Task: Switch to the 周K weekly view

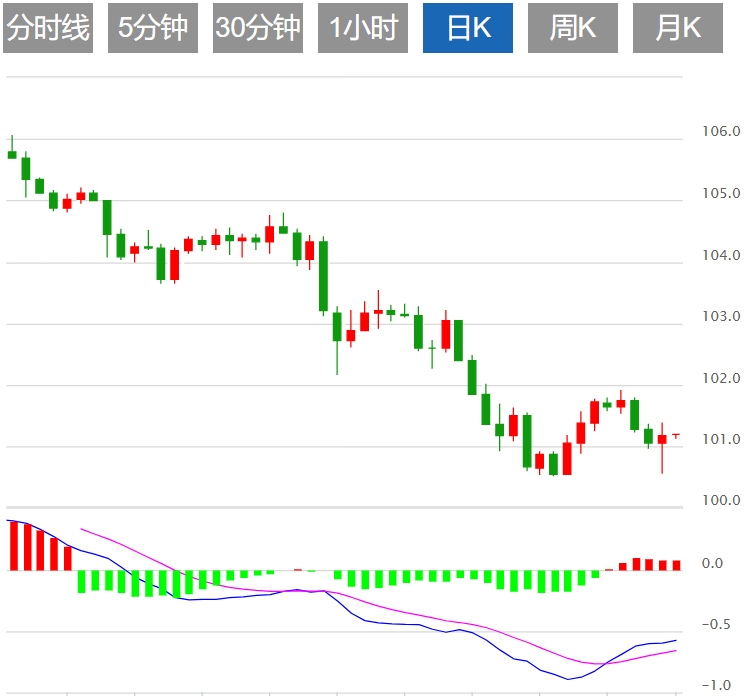Action: tap(573, 28)
